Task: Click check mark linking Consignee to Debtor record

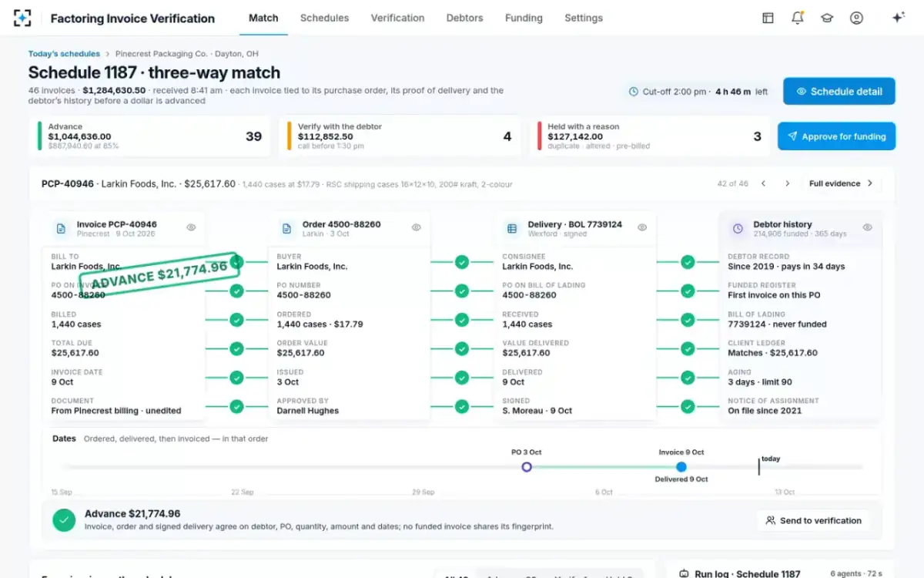Action: coord(688,262)
